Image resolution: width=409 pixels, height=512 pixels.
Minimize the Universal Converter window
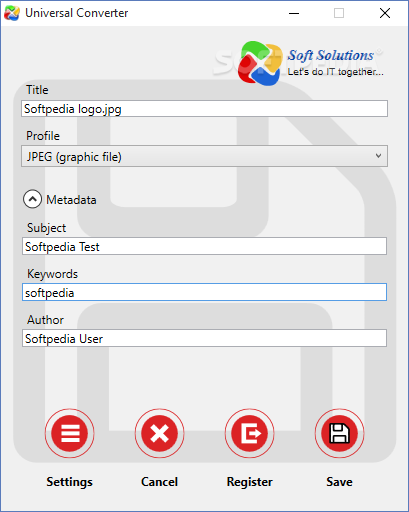click(x=294, y=13)
